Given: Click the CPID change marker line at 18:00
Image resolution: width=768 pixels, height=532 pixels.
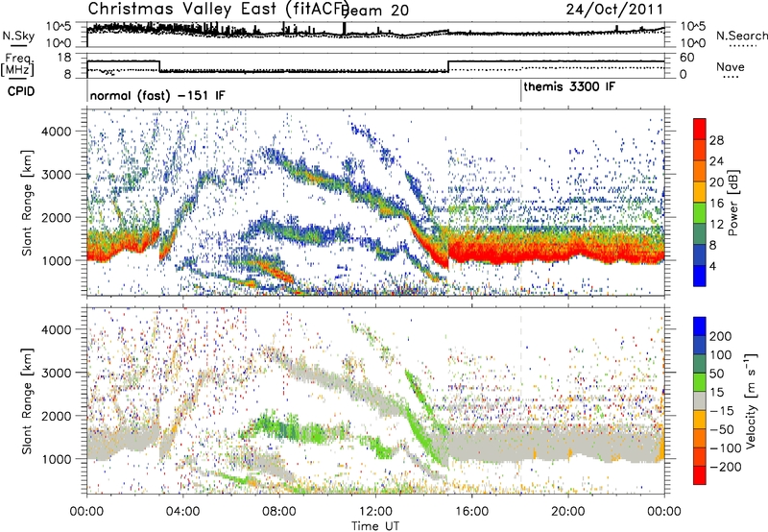Looking at the screenshot, I should tap(520, 91).
